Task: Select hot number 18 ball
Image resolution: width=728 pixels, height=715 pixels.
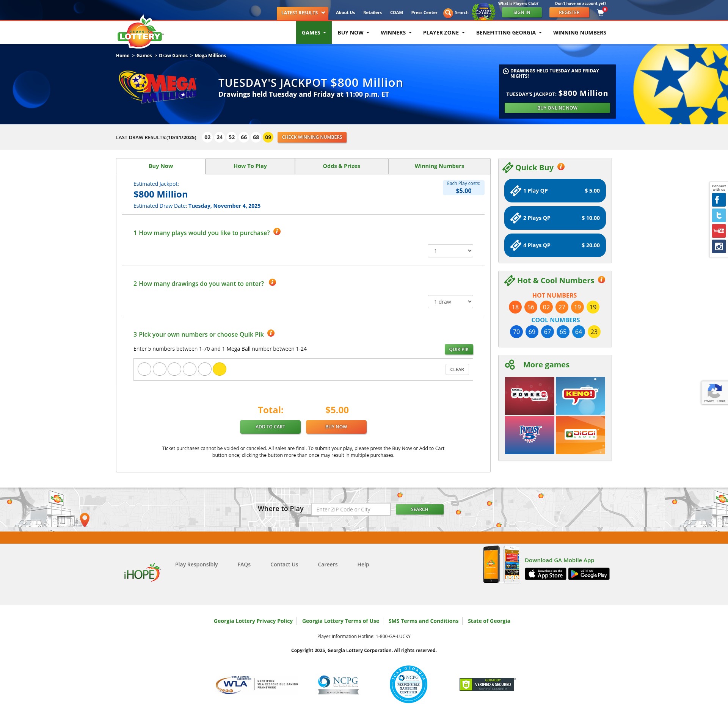Action: pyautogui.click(x=515, y=307)
